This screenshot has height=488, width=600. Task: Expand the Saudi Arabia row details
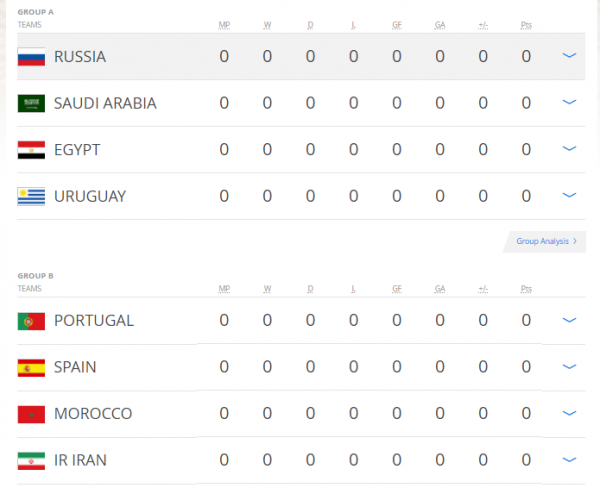570,102
